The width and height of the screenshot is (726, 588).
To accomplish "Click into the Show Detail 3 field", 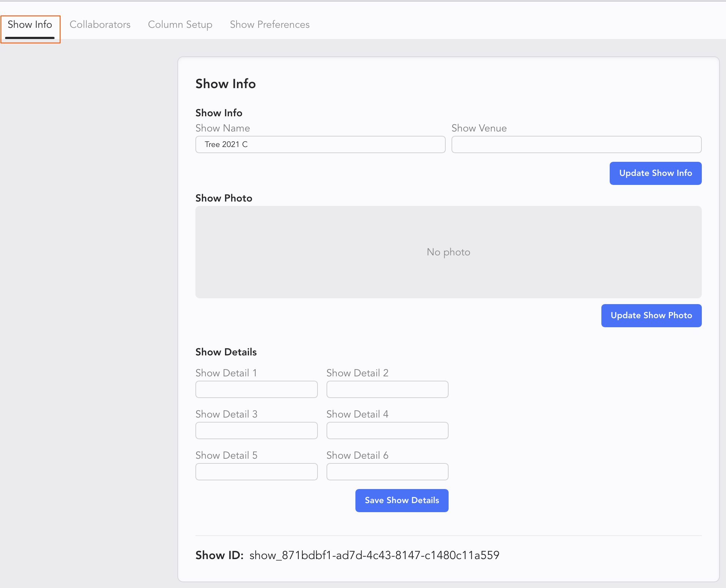I will [256, 431].
